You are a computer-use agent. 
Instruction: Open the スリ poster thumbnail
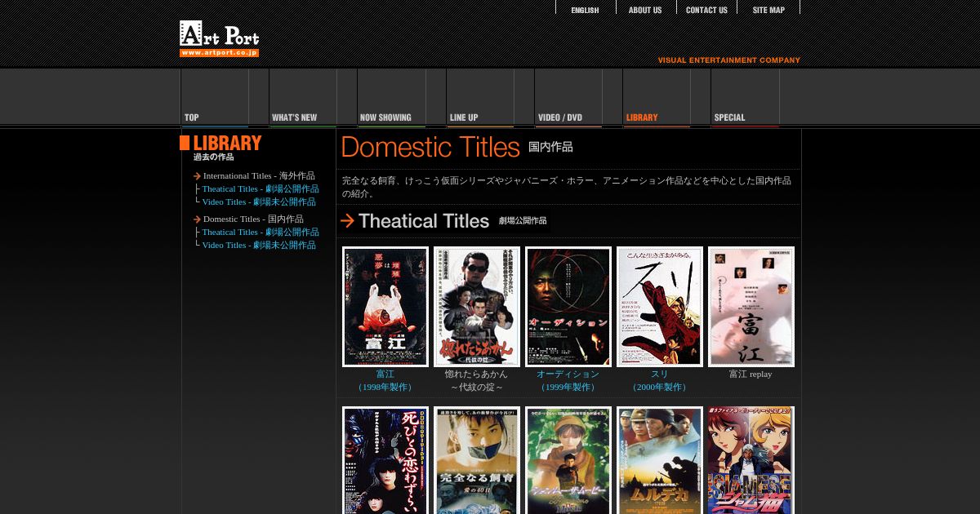coord(660,307)
